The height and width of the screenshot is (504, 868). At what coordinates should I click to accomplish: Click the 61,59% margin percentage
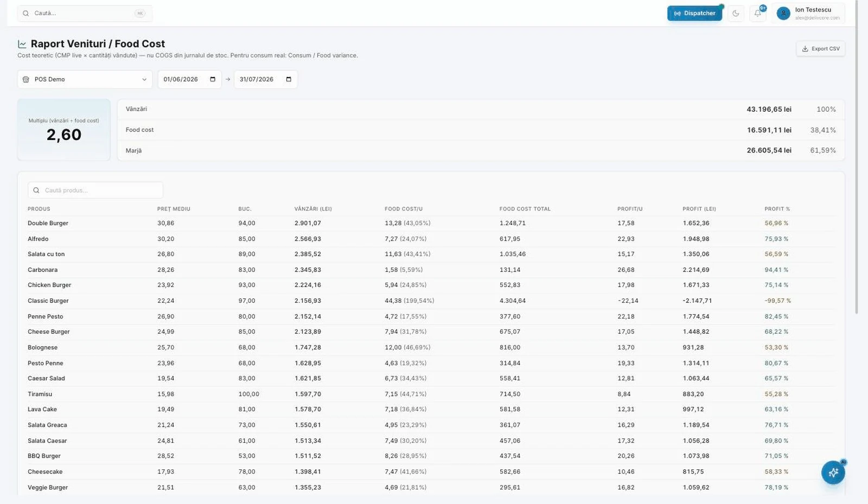click(x=823, y=150)
